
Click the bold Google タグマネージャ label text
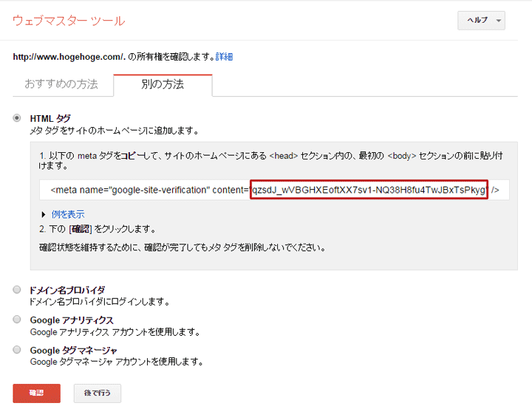74,350
